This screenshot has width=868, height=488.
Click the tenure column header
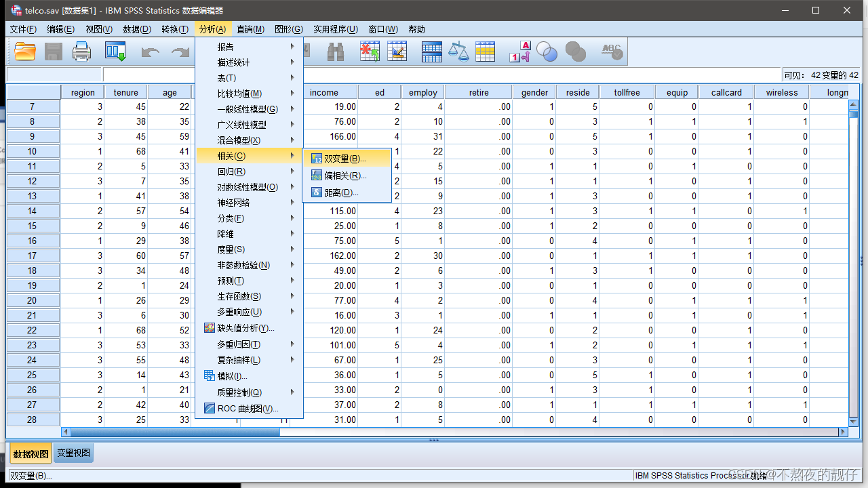click(126, 93)
